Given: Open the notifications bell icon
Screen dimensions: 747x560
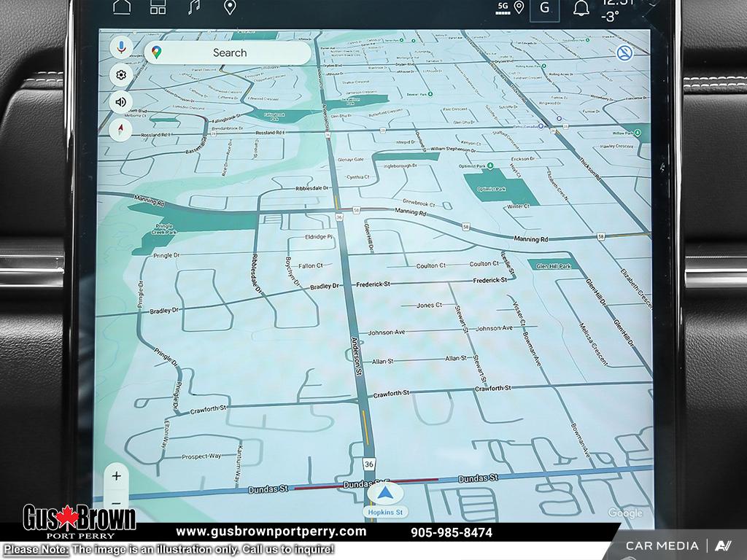Looking at the screenshot, I should click(x=581, y=9).
